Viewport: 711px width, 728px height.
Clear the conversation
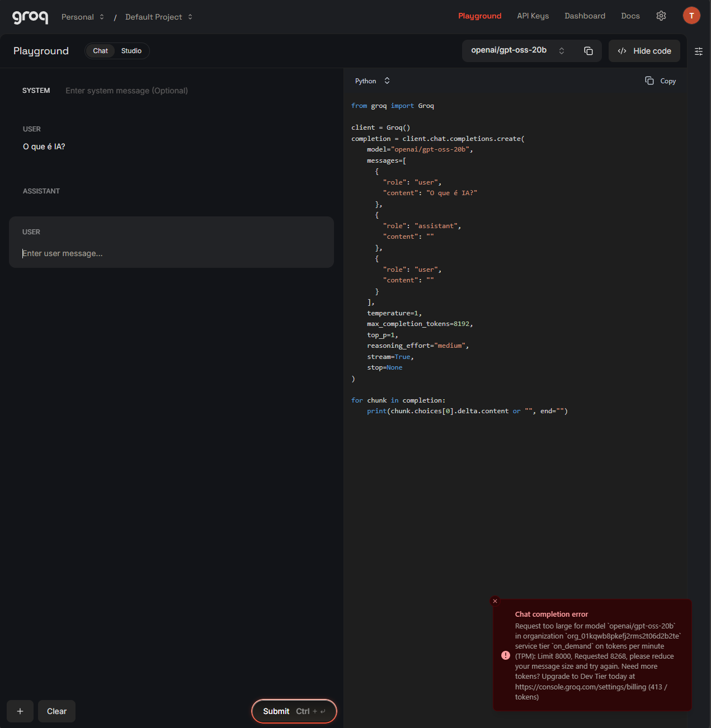[56, 711]
